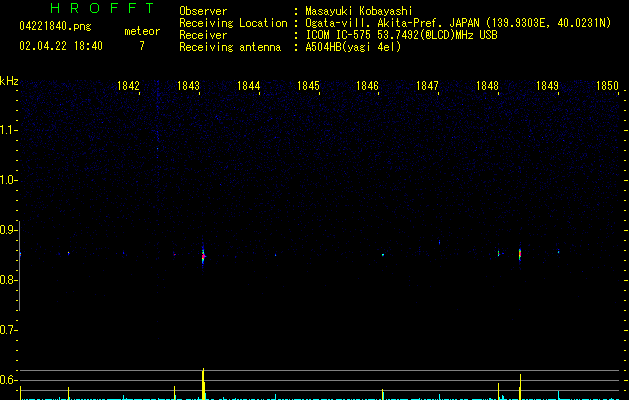The image size is (629, 400).
Task: Click the ICOM IC-575 receiver text
Action: pos(402,35)
